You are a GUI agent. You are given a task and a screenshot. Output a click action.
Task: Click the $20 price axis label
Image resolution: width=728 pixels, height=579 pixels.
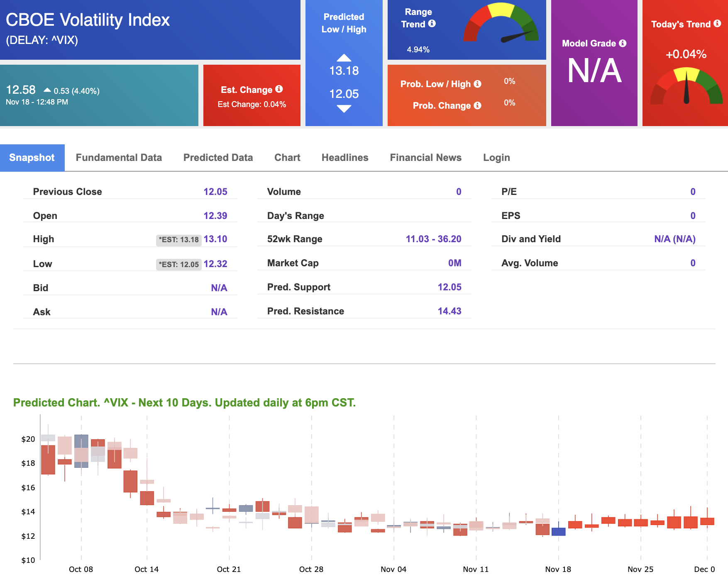(28, 439)
